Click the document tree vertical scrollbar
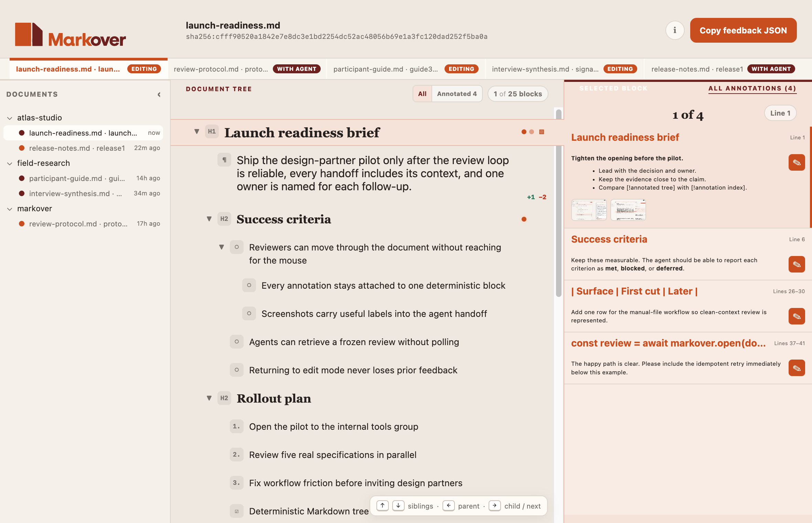812x523 pixels. 558,203
